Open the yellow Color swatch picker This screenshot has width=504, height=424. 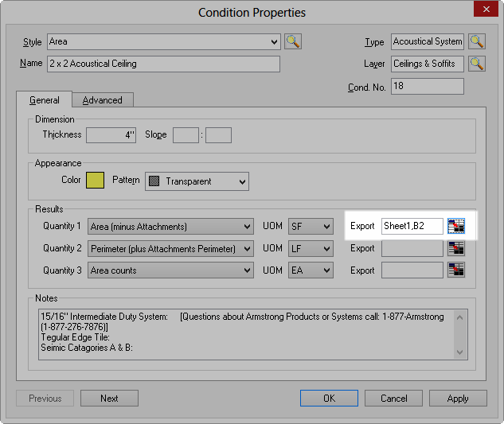95,181
